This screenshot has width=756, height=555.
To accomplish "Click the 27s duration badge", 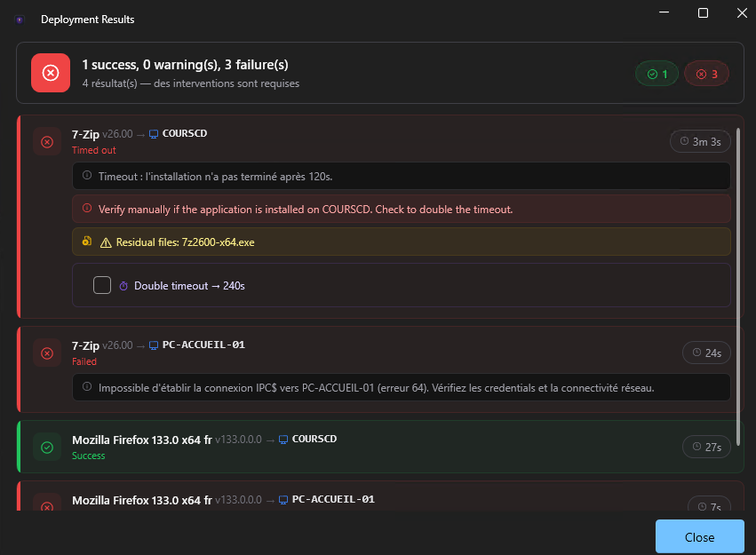I will [x=705, y=447].
